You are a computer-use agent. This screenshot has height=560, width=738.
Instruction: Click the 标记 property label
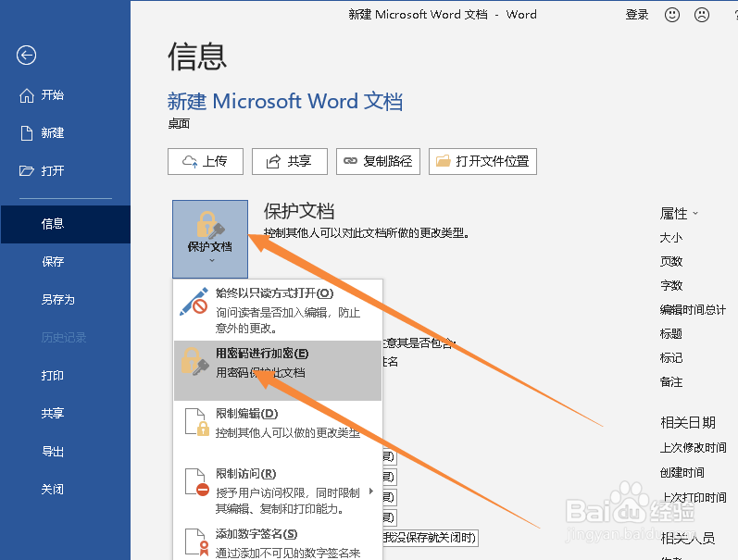click(670, 357)
